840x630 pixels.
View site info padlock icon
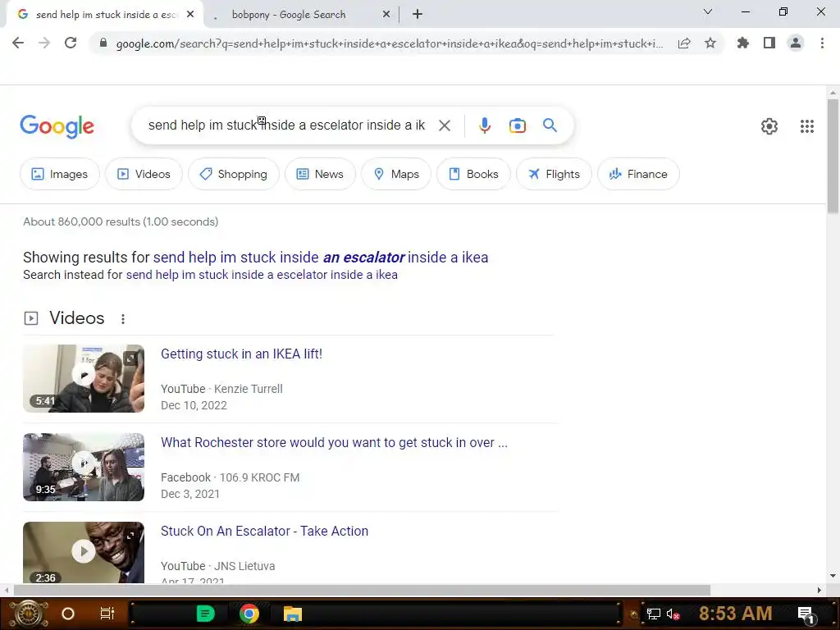[x=103, y=43]
